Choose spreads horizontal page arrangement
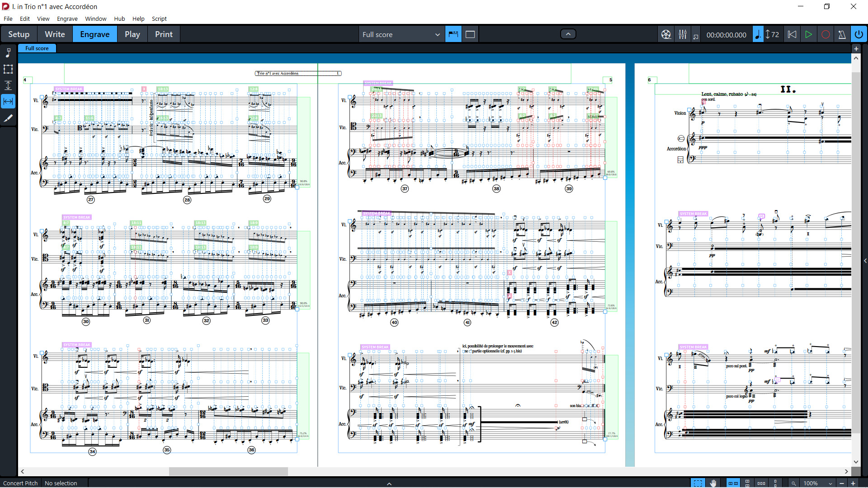The height and width of the screenshot is (488, 868). [x=733, y=483]
